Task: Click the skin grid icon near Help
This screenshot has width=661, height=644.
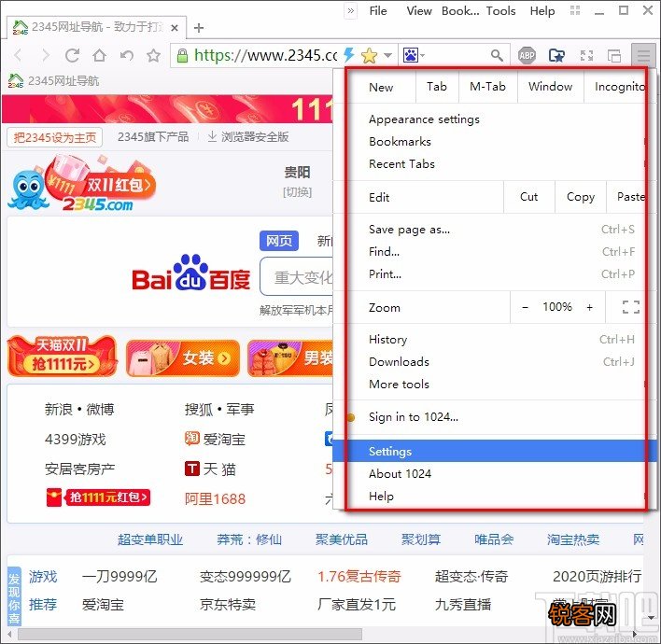Action: pyautogui.click(x=575, y=10)
